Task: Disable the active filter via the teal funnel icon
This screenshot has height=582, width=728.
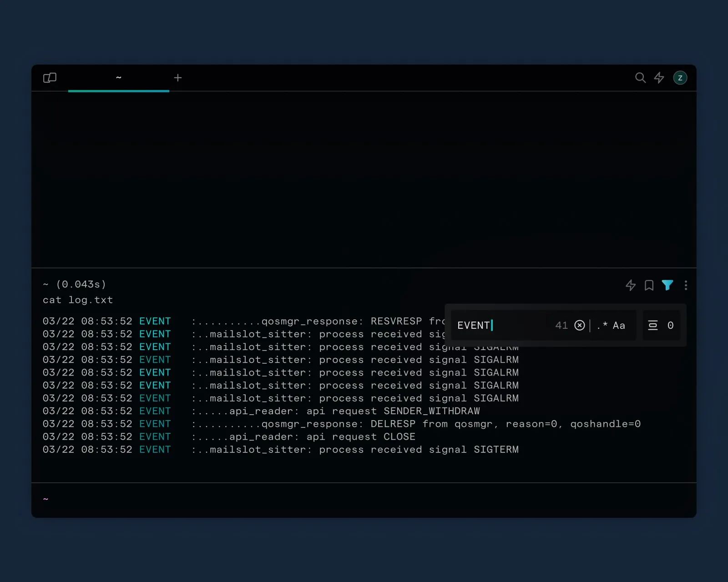Action: [x=667, y=285]
